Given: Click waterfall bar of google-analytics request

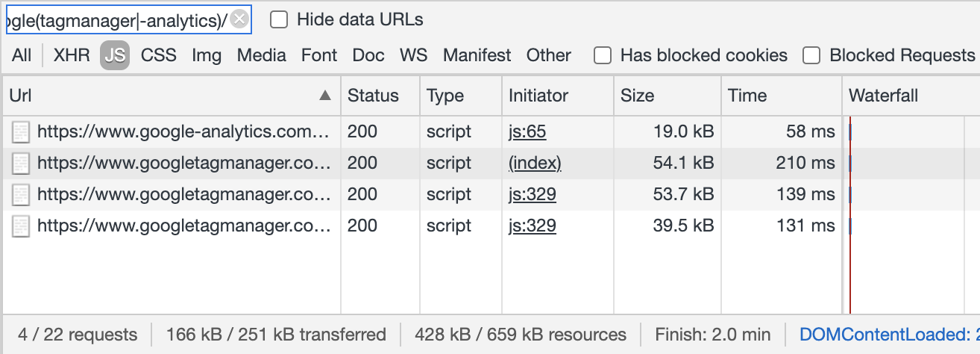Looking at the screenshot, I should [849, 133].
